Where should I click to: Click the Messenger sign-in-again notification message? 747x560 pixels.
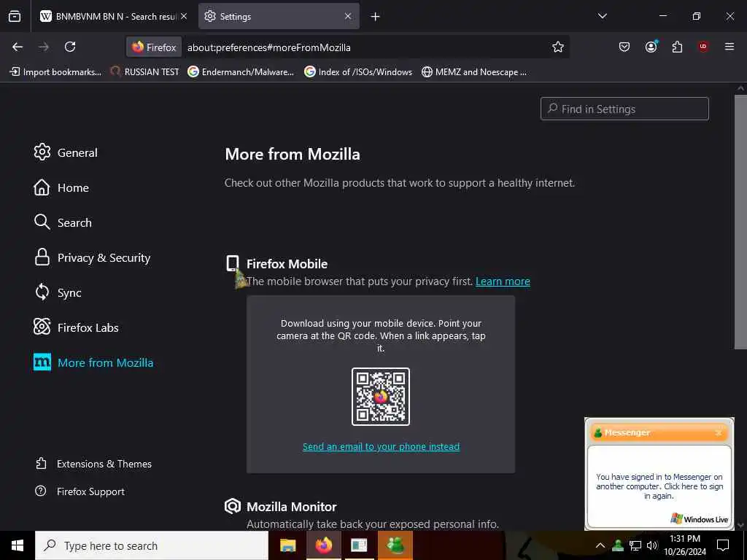pos(659,486)
